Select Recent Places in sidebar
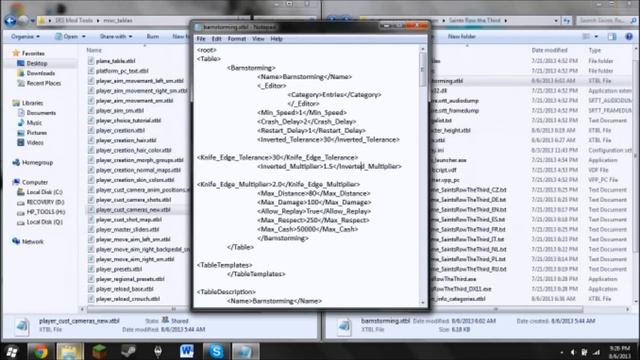 pyautogui.click(x=43, y=83)
